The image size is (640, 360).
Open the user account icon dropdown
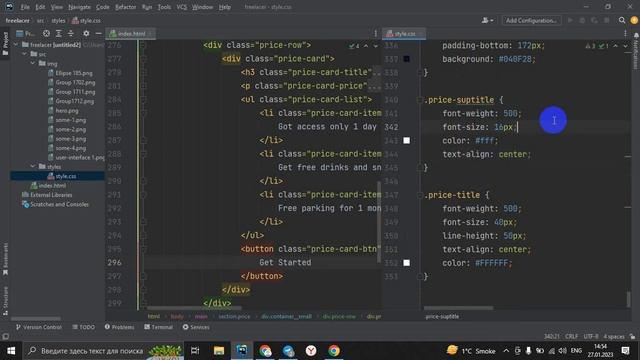(x=487, y=20)
